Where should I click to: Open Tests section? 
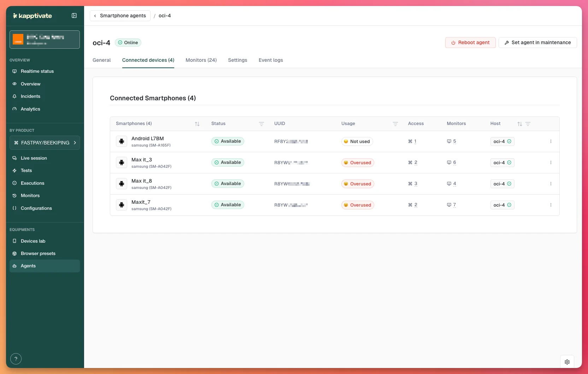click(x=45, y=171)
